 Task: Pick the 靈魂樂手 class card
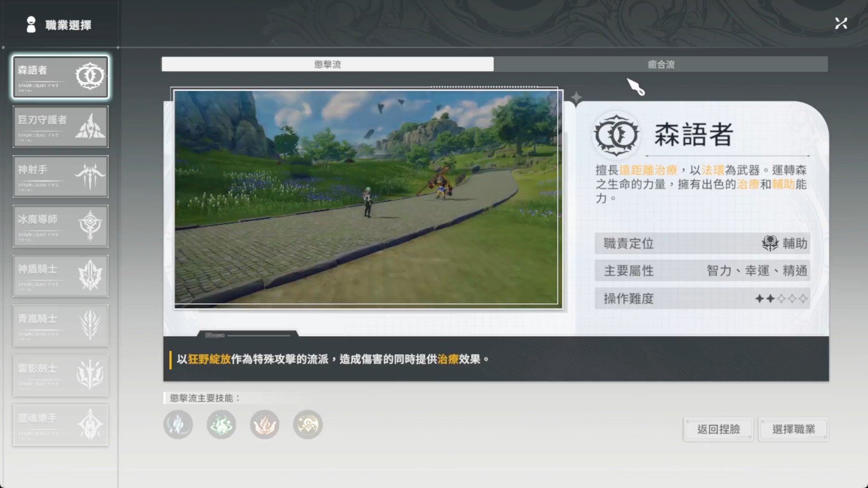[60, 425]
